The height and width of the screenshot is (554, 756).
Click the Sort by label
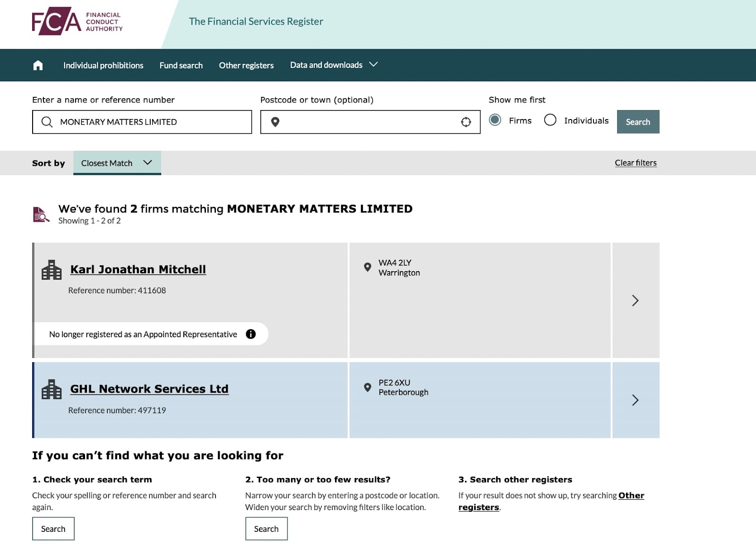click(48, 163)
